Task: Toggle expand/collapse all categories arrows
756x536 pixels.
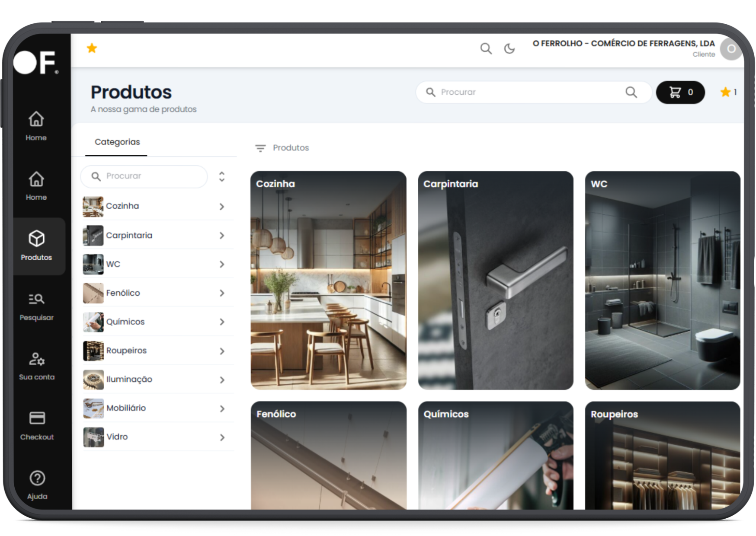Action: pyautogui.click(x=222, y=176)
